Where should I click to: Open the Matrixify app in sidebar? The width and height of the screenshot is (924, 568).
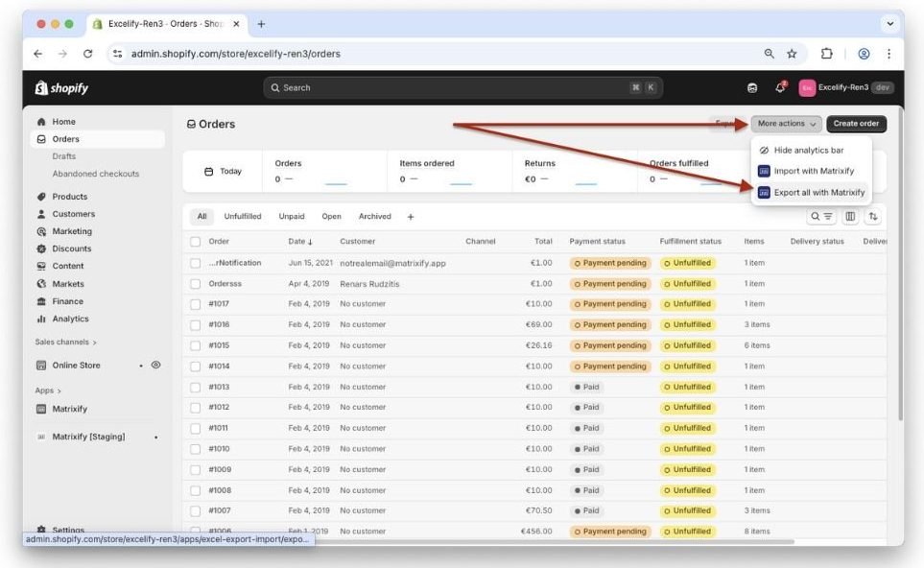click(x=69, y=409)
